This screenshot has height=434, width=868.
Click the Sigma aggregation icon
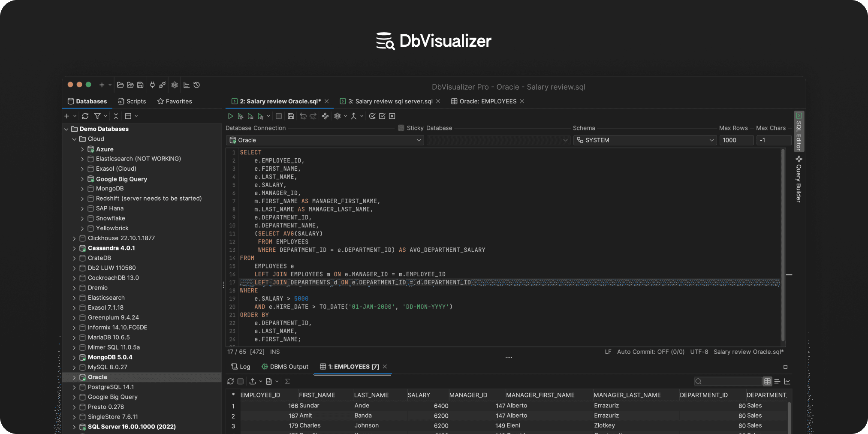click(287, 381)
